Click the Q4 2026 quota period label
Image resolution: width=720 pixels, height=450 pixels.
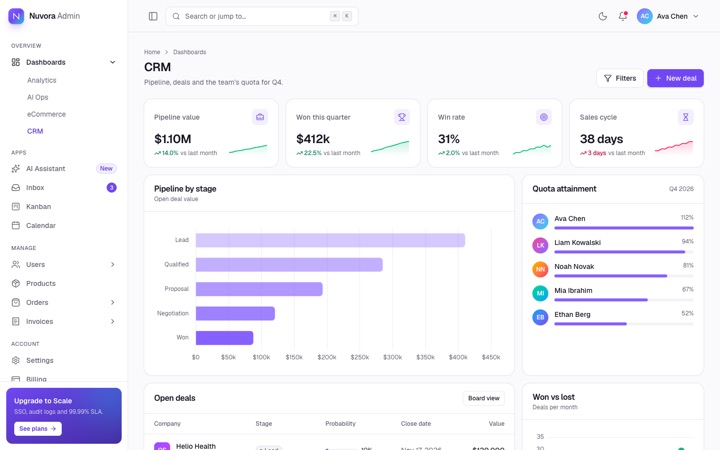(681, 189)
